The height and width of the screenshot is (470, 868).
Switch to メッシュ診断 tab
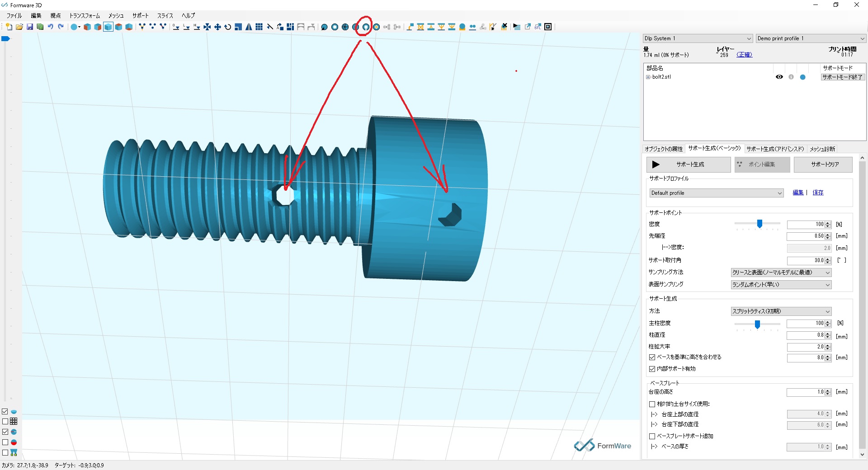point(822,149)
